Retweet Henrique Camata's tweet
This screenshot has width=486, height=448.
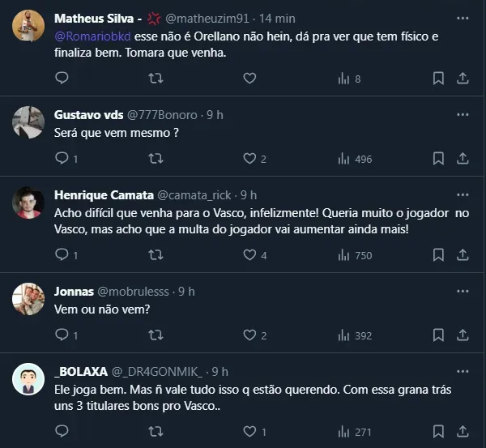156,255
